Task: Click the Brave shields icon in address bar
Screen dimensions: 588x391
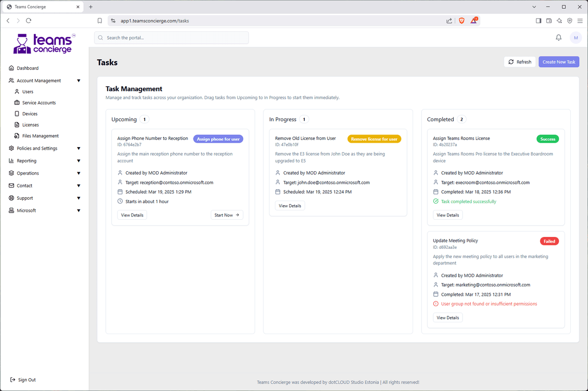Action: tap(461, 21)
